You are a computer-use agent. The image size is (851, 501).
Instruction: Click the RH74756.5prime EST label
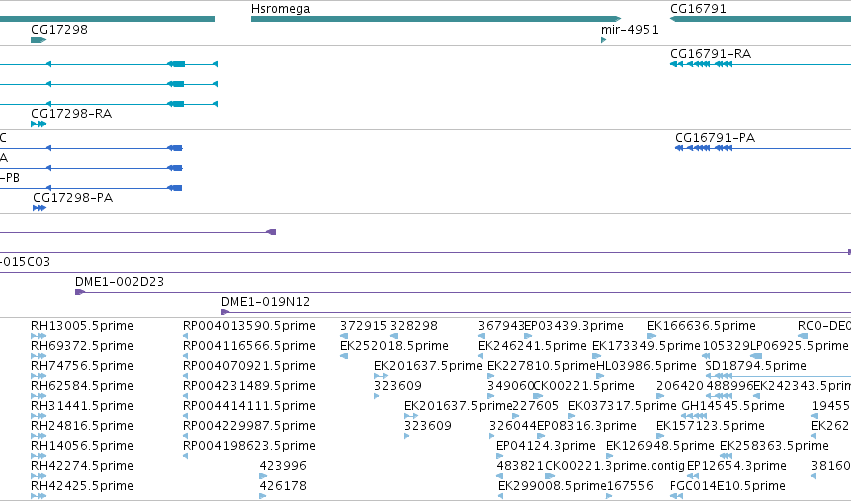(x=82, y=366)
